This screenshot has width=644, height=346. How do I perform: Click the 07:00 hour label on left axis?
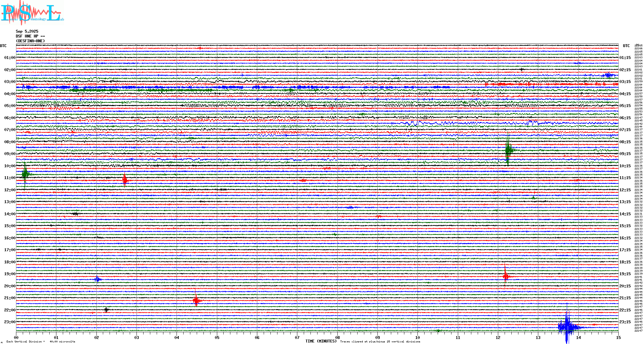click(10, 130)
